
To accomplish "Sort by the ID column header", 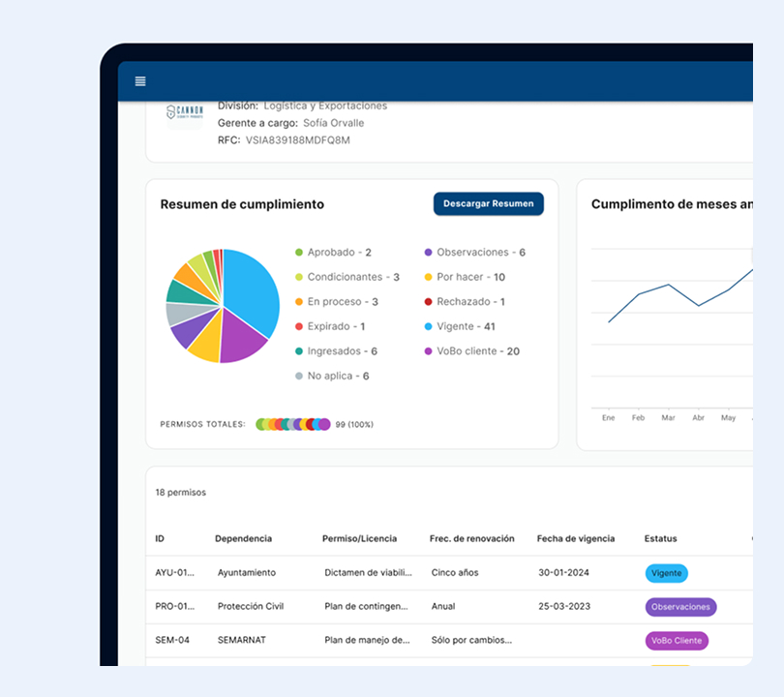I will (x=160, y=538).
